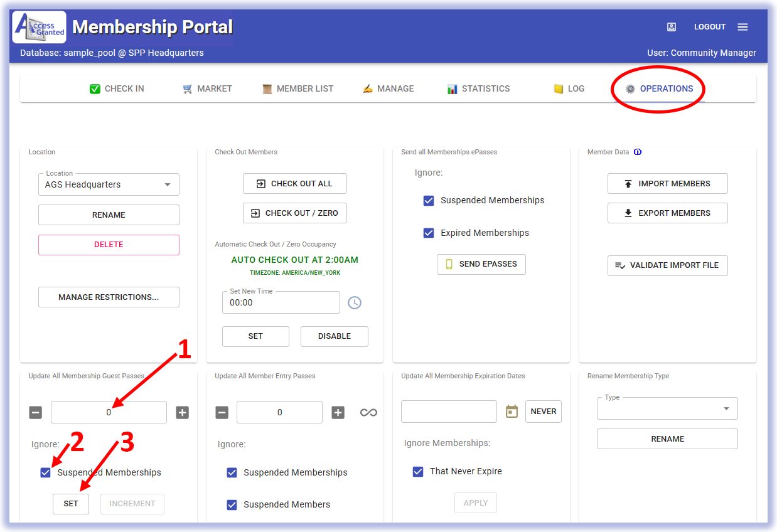The image size is (777, 532).
Task: Click the Set New Time input field
Action: pos(281,302)
